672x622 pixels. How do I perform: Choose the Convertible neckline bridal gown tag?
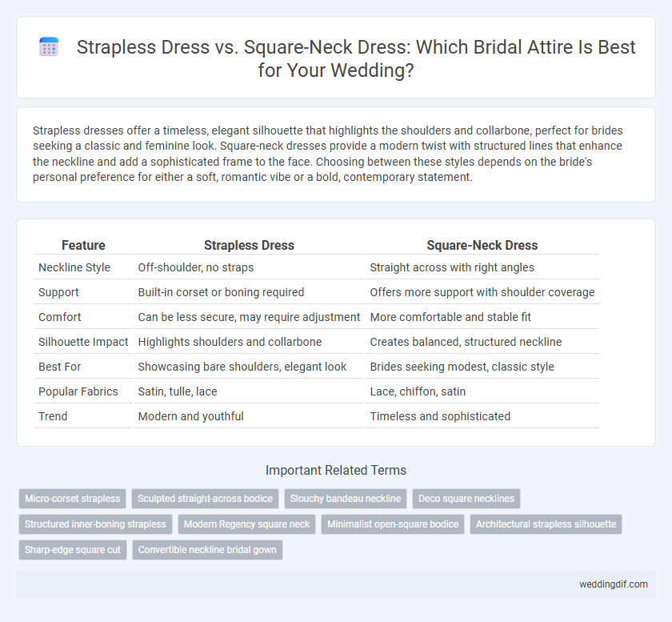click(207, 550)
